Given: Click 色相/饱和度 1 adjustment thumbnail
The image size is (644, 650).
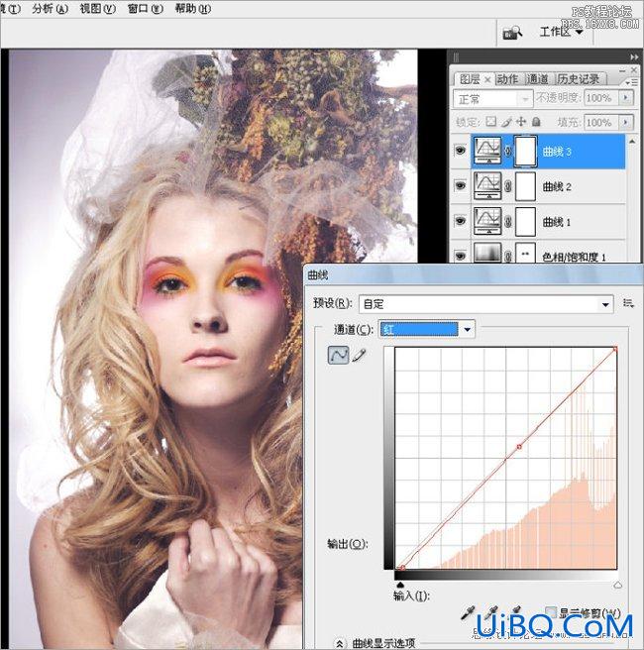Looking at the screenshot, I should (x=487, y=253).
